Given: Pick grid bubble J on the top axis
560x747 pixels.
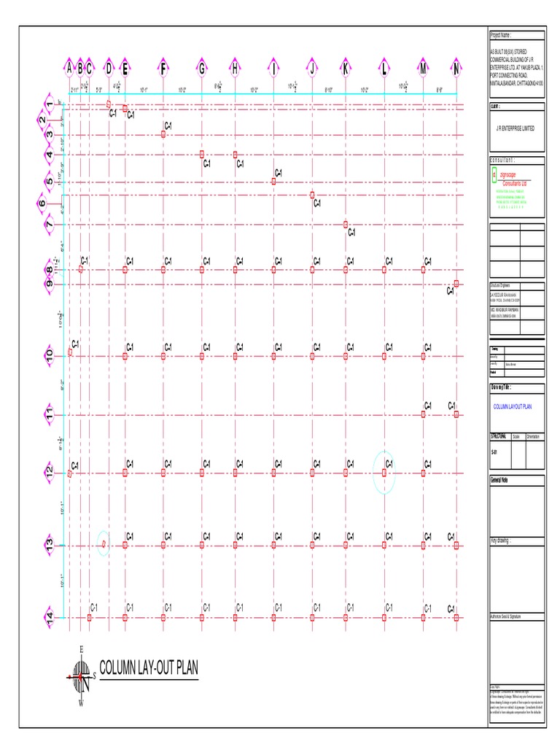Looking at the screenshot, I should pos(312,69).
